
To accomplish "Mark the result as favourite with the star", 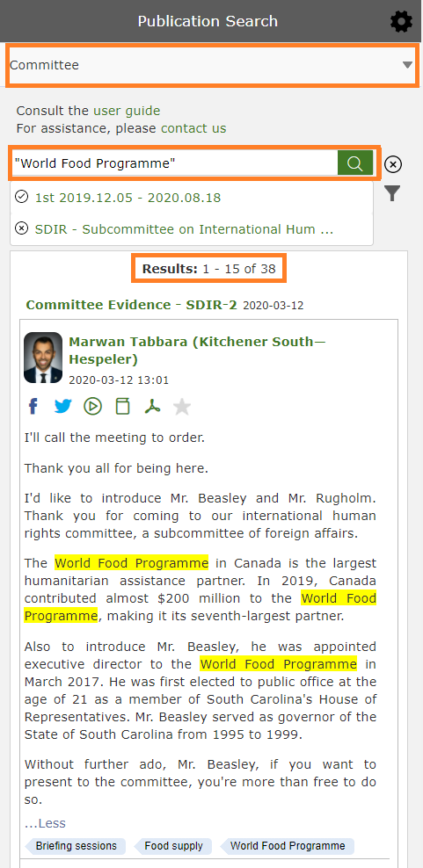I will (x=182, y=407).
